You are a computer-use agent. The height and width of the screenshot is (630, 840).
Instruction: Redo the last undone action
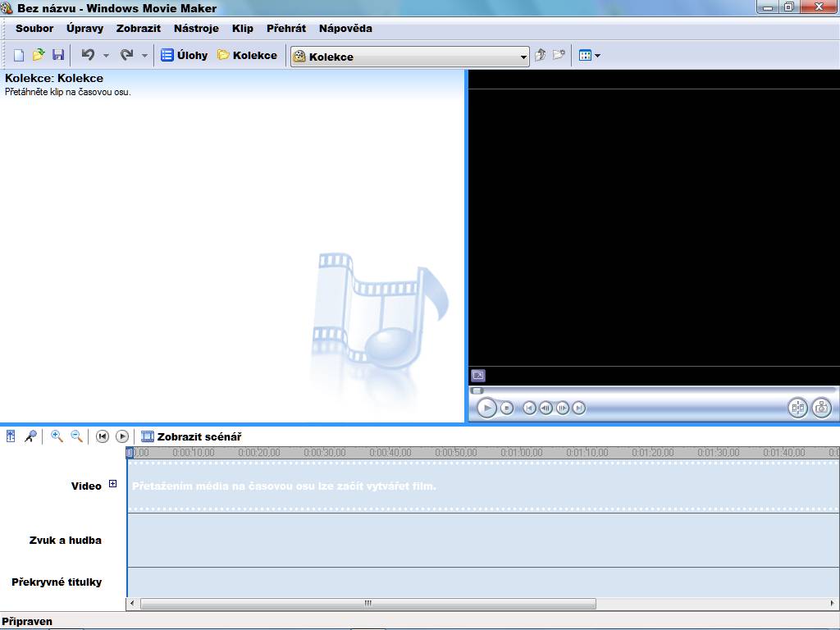(x=127, y=55)
